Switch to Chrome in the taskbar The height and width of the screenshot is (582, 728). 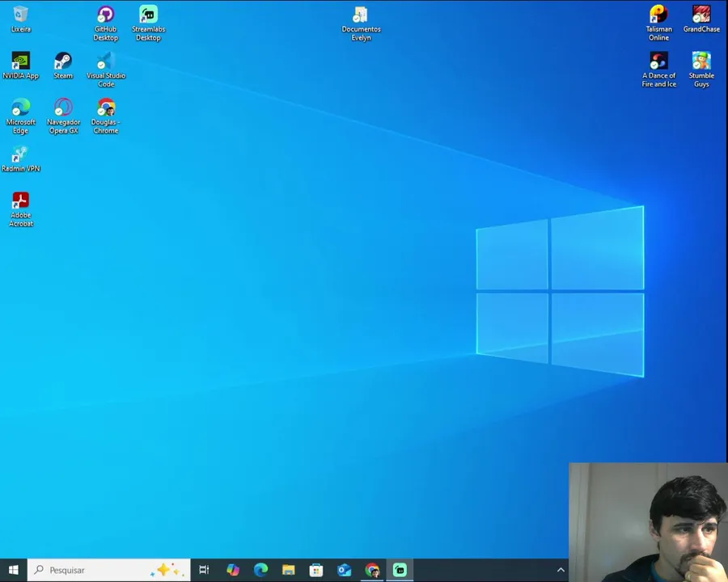[x=372, y=570]
